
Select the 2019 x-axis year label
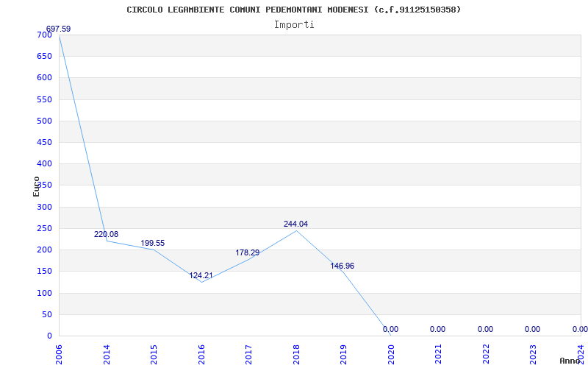click(344, 355)
